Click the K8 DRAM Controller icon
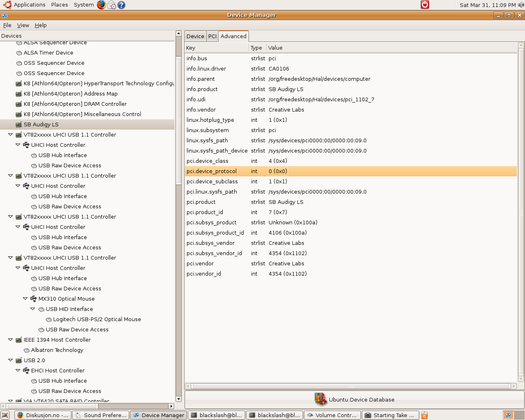The width and height of the screenshot is (525, 420). click(x=19, y=104)
